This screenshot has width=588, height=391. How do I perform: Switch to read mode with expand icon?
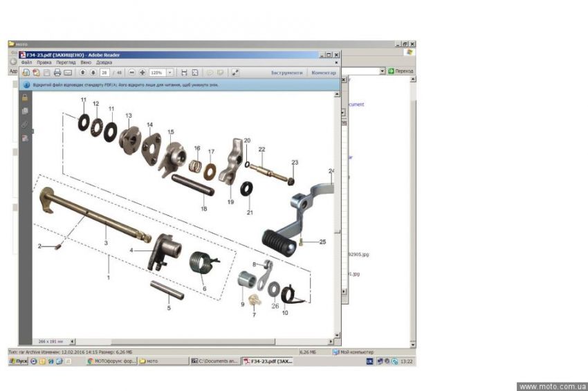click(235, 73)
